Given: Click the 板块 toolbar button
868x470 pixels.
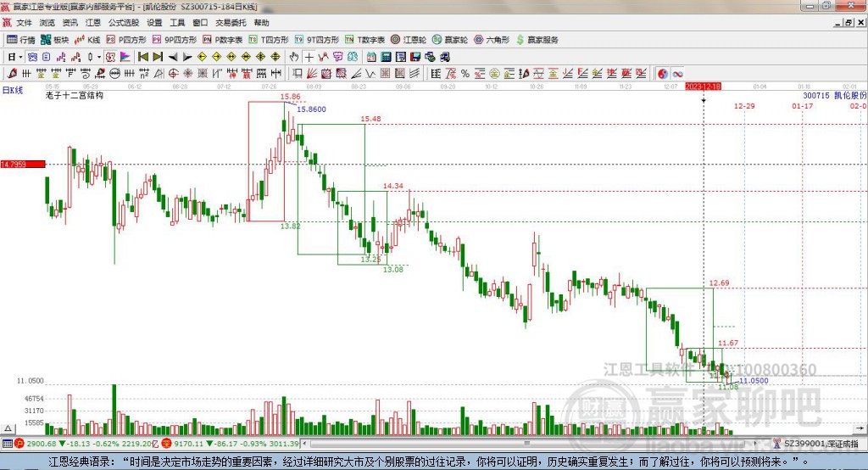Looking at the screenshot, I should [55, 40].
